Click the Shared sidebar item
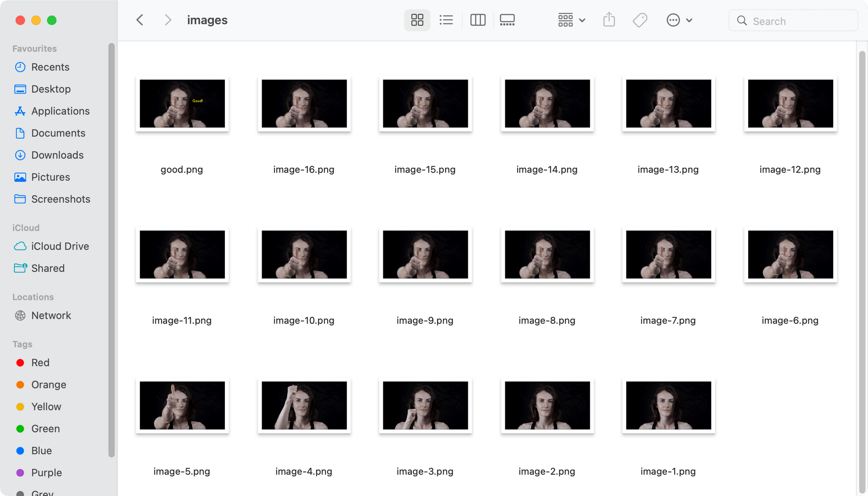Viewport: 868px width, 496px height. (x=48, y=268)
